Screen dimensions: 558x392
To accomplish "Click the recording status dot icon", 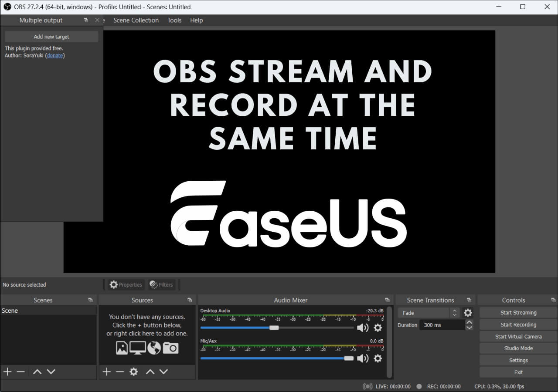I will 419,386.
